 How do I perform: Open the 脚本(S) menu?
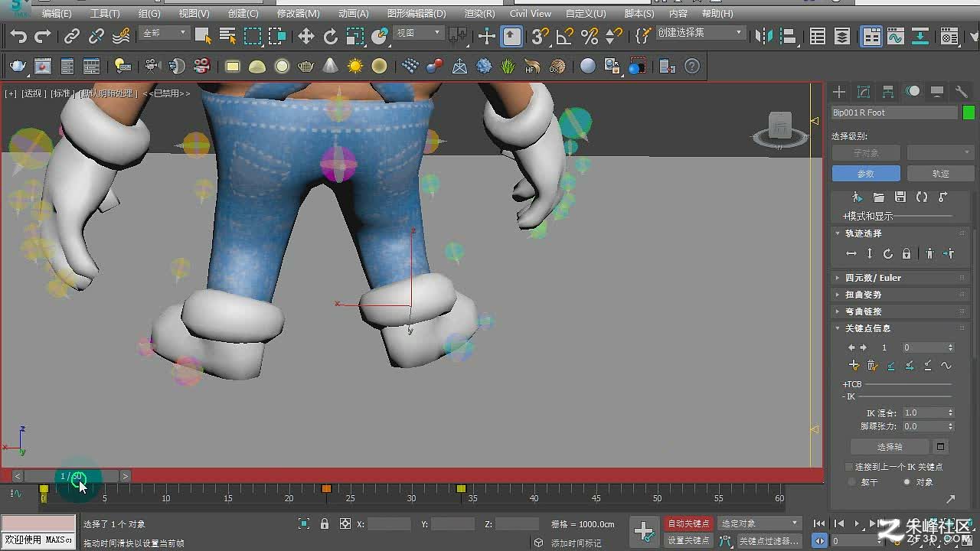(639, 13)
